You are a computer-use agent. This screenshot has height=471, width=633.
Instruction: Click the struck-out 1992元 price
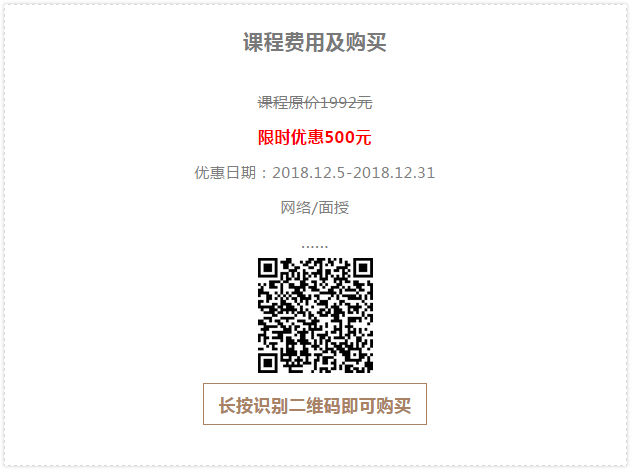click(346, 103)
